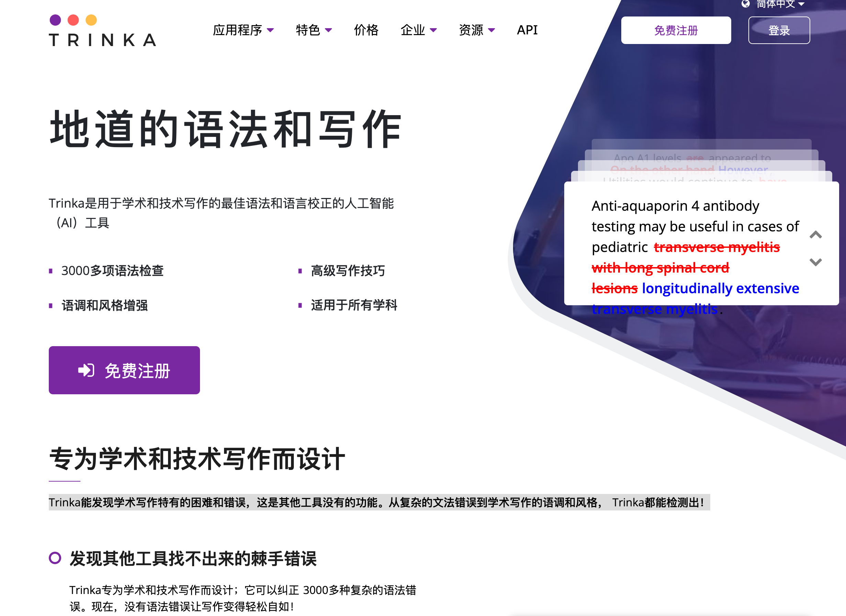This screenshot has width=846, height=616.
Task: Click the circle icon beside 发现其他工具 heading
Action: tap(55, 558)
